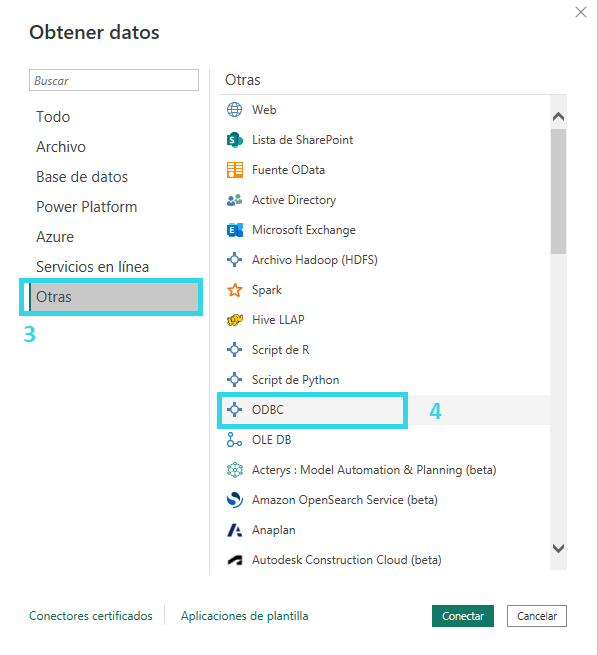Click the Spark star icon
This screenshot has width=598, height=655.
[x=234, y=290]
